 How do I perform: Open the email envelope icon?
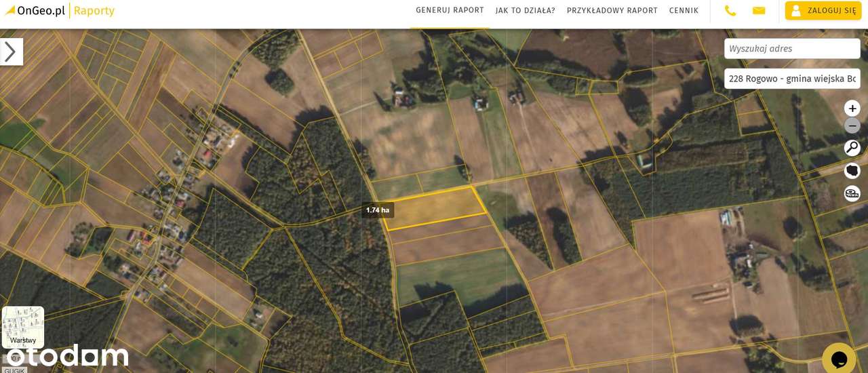[x=759, y=11]
